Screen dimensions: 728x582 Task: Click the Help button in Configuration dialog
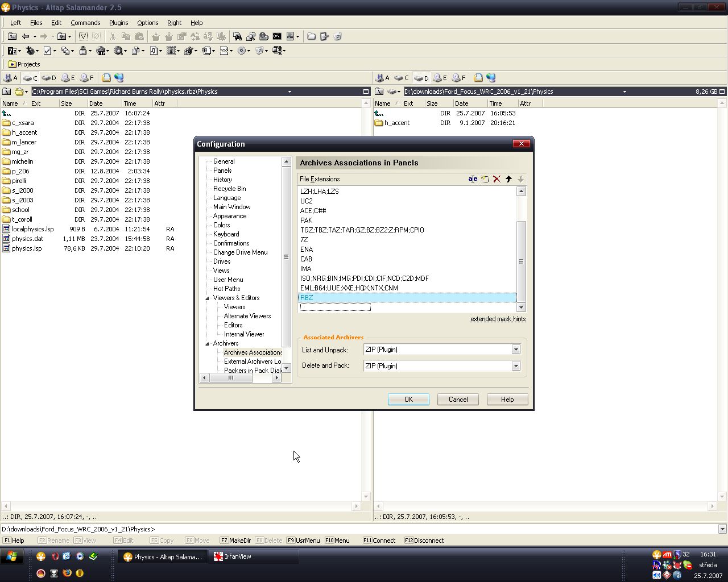pyautogui.click(x=507, y=400)
